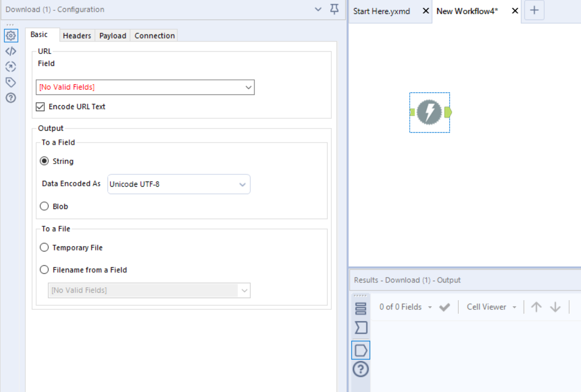Click the Results panel help icon
581x392 pixels.
click(x=360, y=369)
